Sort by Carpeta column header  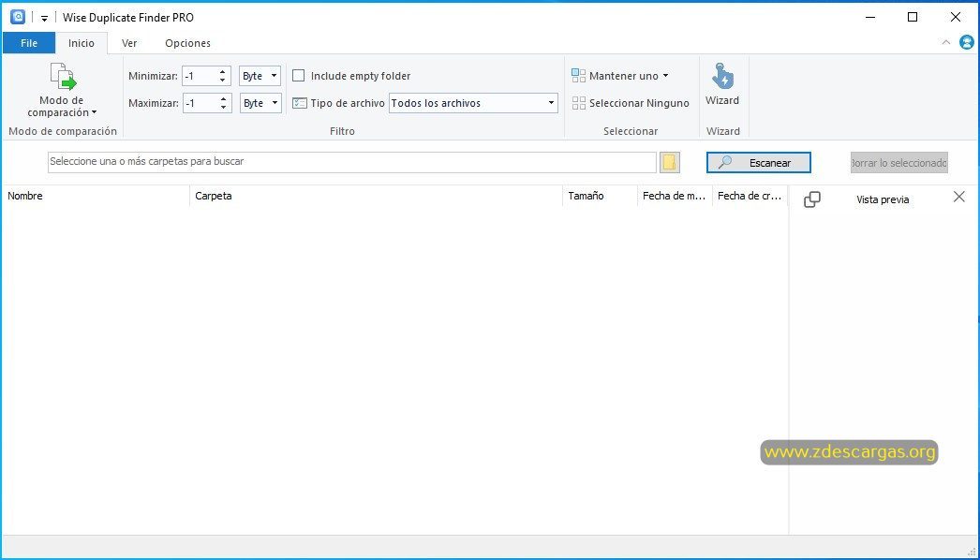tap(377, 196)
